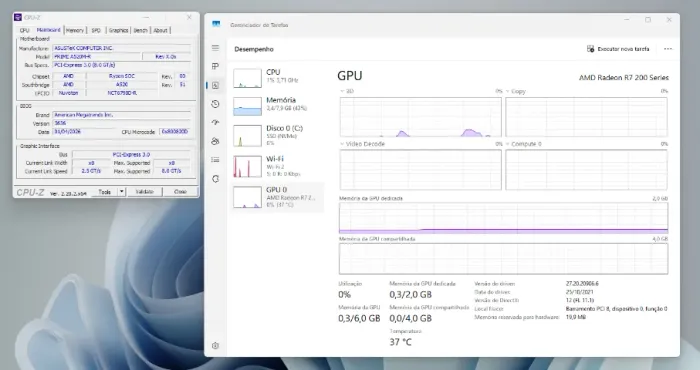This screenshot has height=370, width=700.
Task: Click the Video Decode utilization graph
Action: click(x=421, y=170)
